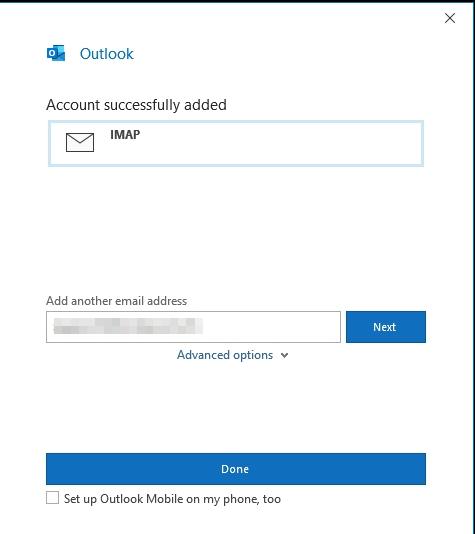
Task: Click the 'Account successfully added' text
Action: click(136, 105)
